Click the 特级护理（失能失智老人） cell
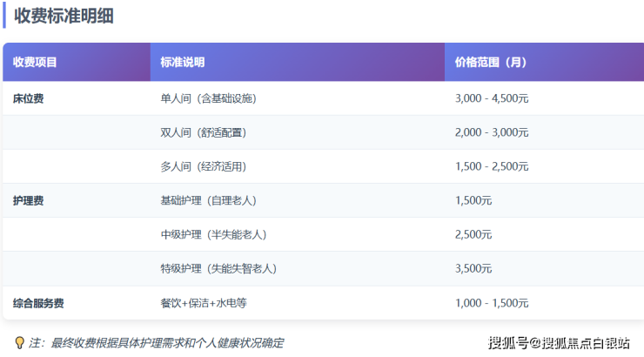 (x=218, y=268)
